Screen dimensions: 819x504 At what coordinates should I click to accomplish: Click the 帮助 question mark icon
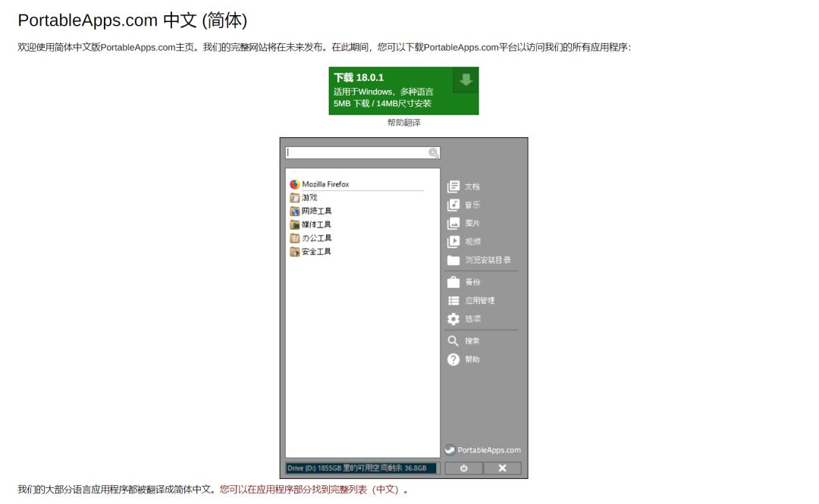click(453, 359)
